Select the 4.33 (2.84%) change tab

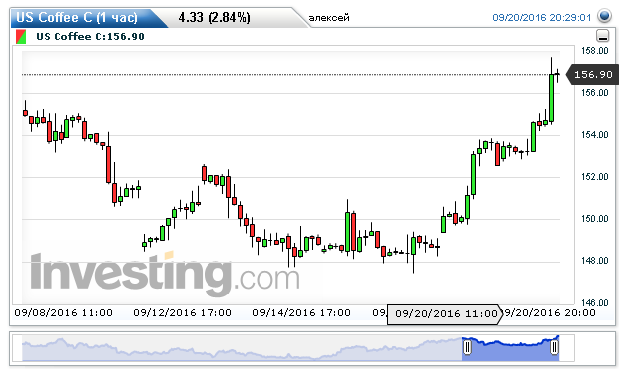coord(214,18)
